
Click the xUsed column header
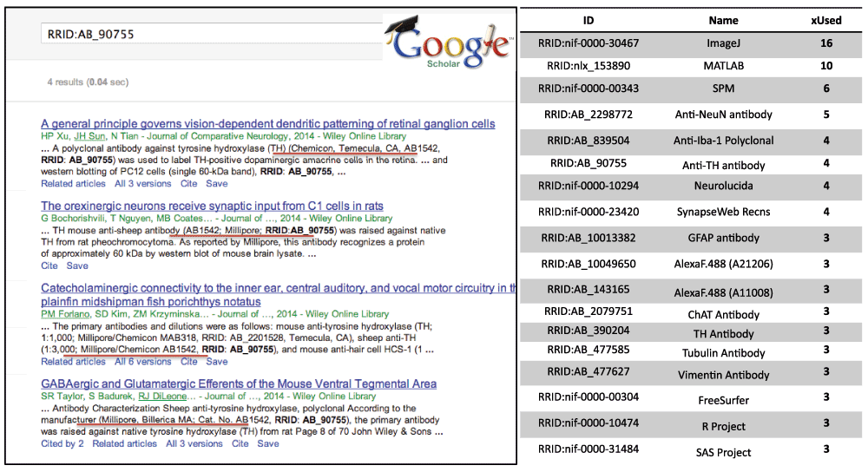[x=825, y=20]
